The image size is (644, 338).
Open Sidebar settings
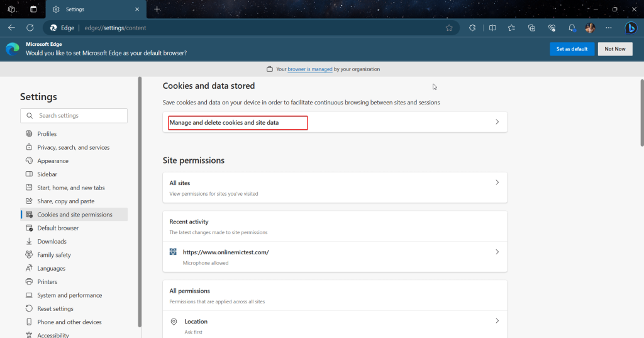click(x=74, y=174)
